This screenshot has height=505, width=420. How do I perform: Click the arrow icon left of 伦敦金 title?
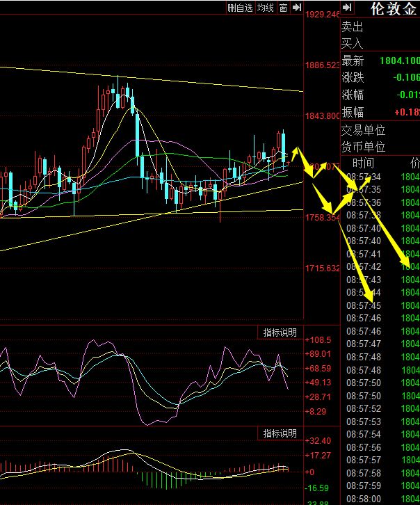347,8
